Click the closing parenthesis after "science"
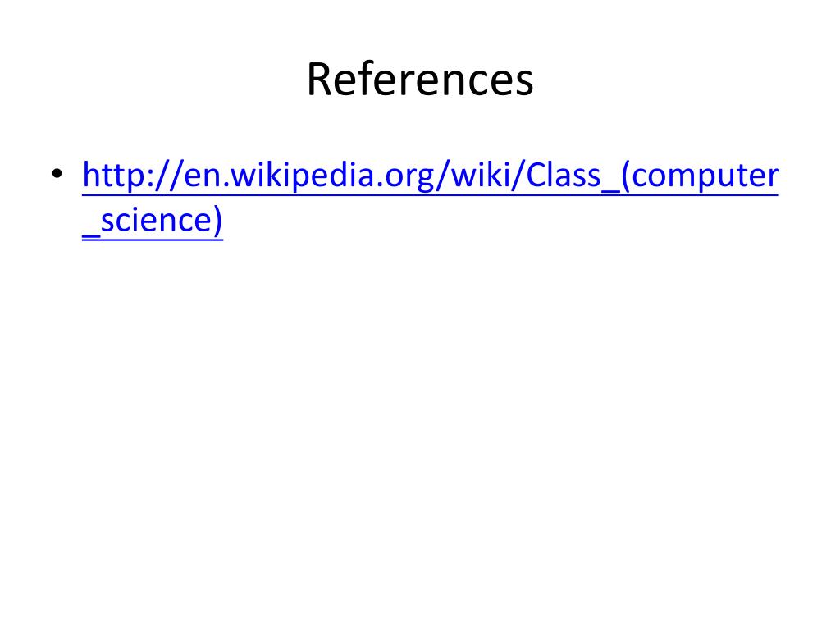 coord(218,220)
